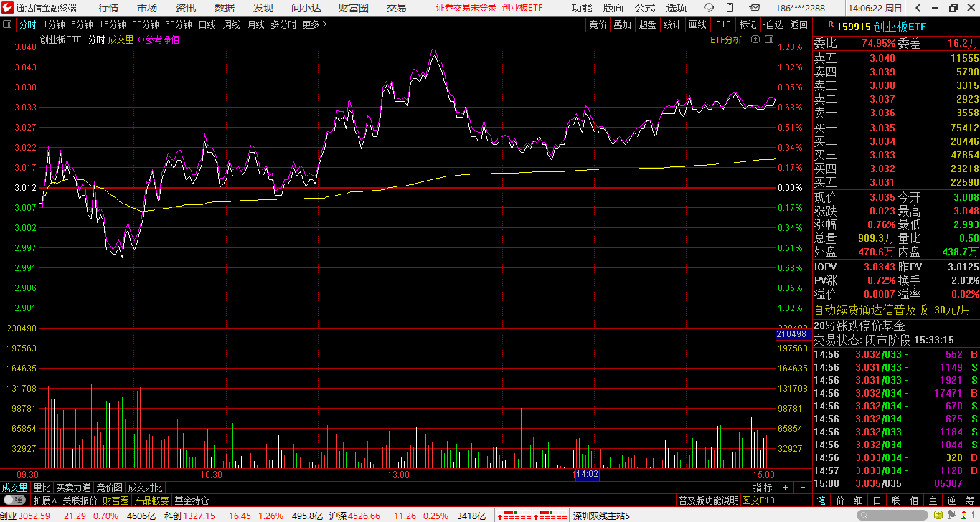This screenshot has width=980, height=522.
Task: Expand the 扩展 panel at the bottom
Action: 44,500
